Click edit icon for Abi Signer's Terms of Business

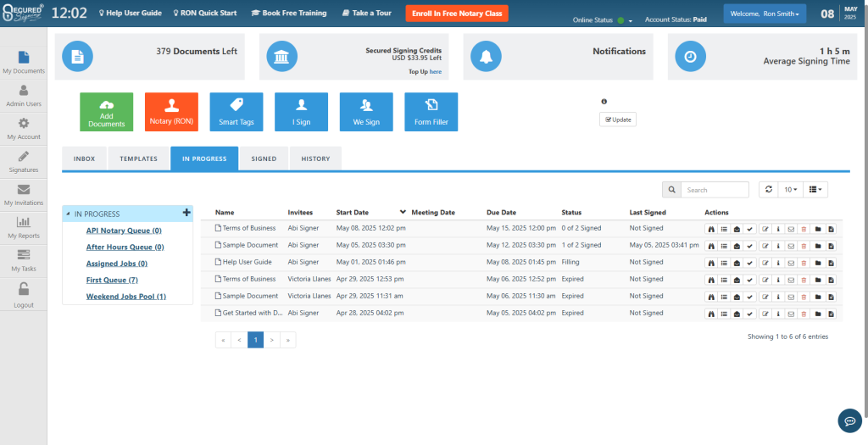[x=765, y=229]
